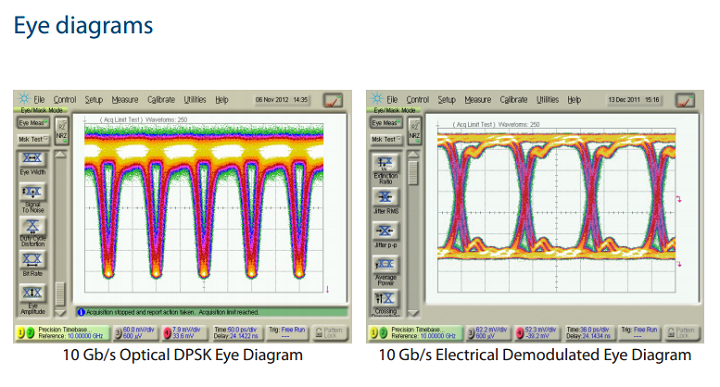The width and height of the screenshot is (720, 387).
Task: Click measurement list up arrow in DPSK window
Action: pyautogui.click(x=61, y=155)
